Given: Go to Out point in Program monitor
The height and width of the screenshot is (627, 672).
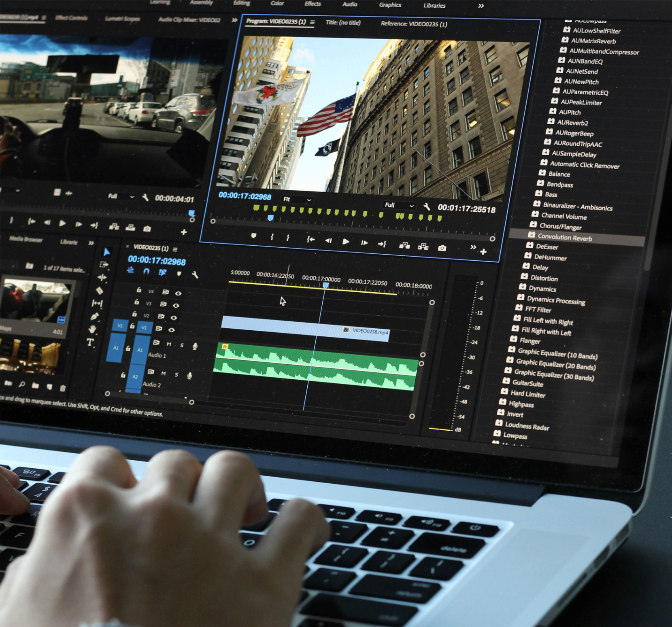Looking at the screenshot, I should tap(382, 244).
